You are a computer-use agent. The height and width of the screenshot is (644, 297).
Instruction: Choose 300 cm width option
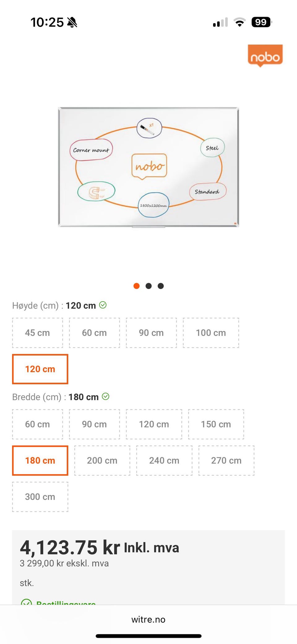pos(40,497)
